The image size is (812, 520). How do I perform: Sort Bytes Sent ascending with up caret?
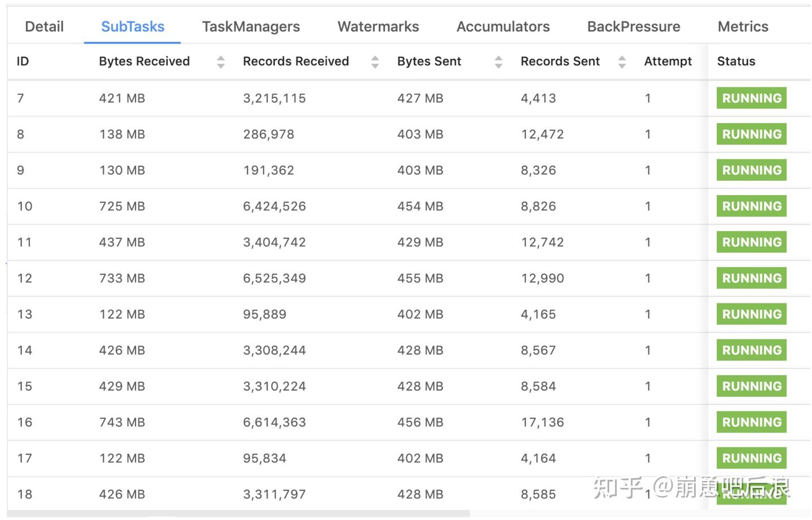click(498, 58)
